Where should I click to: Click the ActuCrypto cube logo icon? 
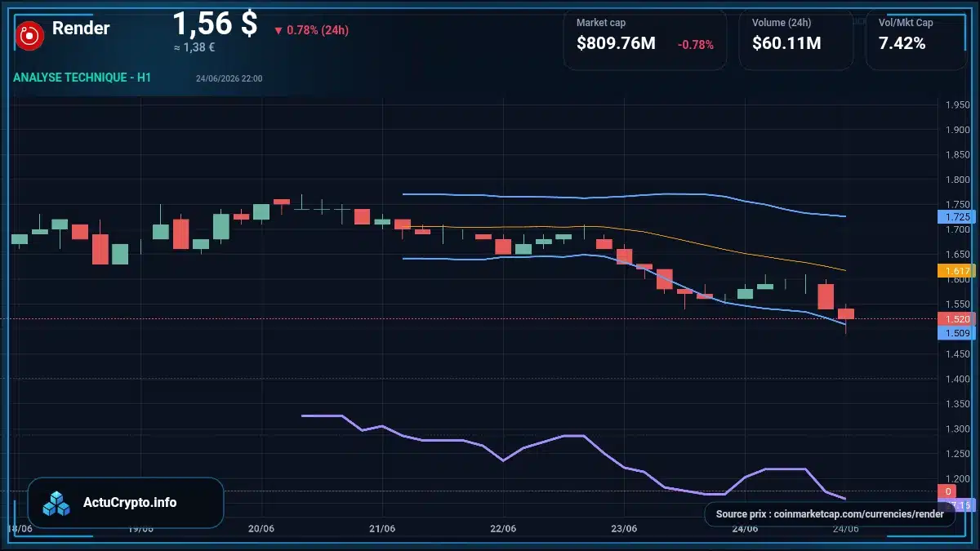57,503
